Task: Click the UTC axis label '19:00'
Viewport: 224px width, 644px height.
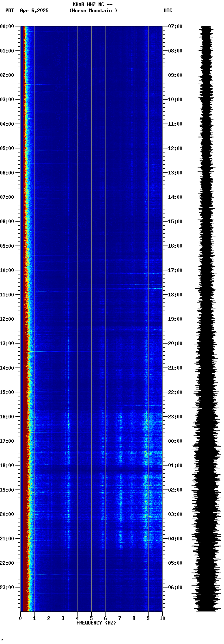Action: coord(175,319)
